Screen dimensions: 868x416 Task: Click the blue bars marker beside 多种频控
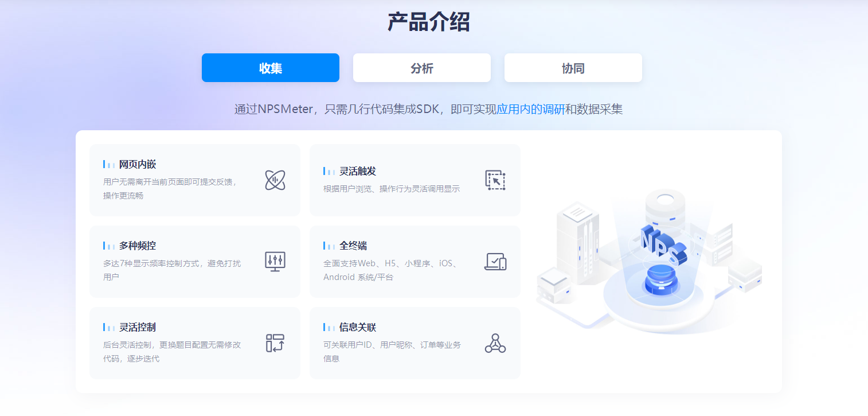coord(109,246)
